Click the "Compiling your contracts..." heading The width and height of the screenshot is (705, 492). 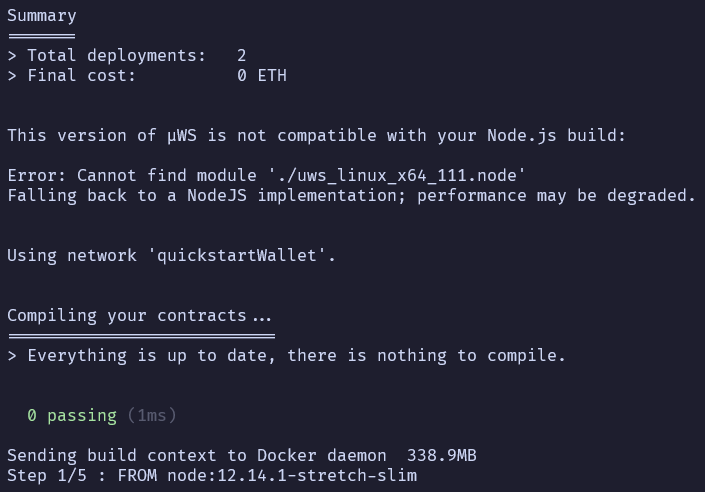pos(139,315)
